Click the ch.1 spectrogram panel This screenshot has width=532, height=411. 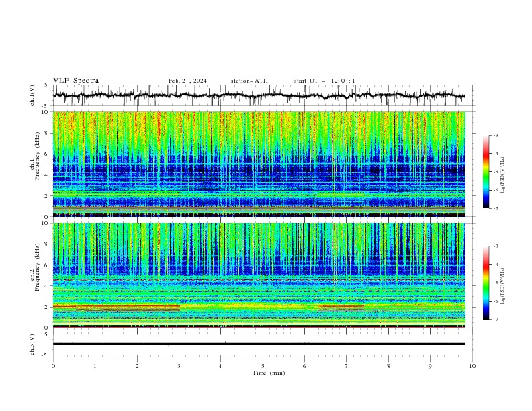point(259,164)
